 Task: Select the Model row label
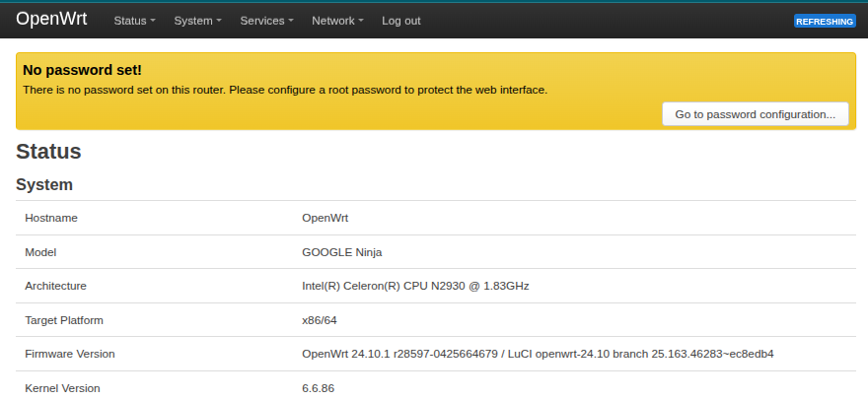pyautogui.click(x=40, y=252)
